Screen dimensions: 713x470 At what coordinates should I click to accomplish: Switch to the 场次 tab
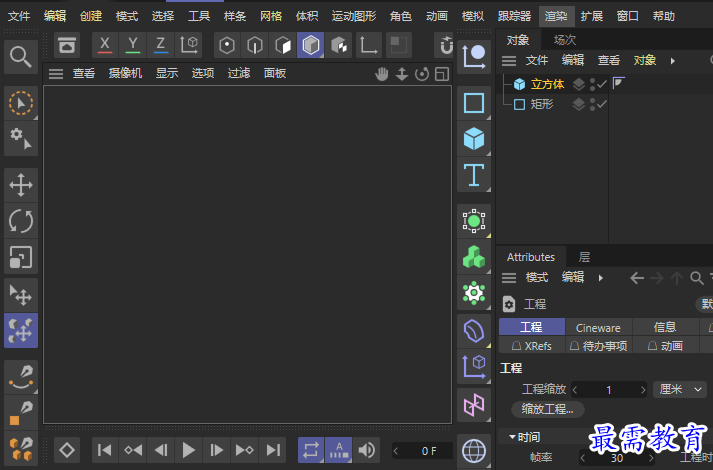[x=565, y=40]
